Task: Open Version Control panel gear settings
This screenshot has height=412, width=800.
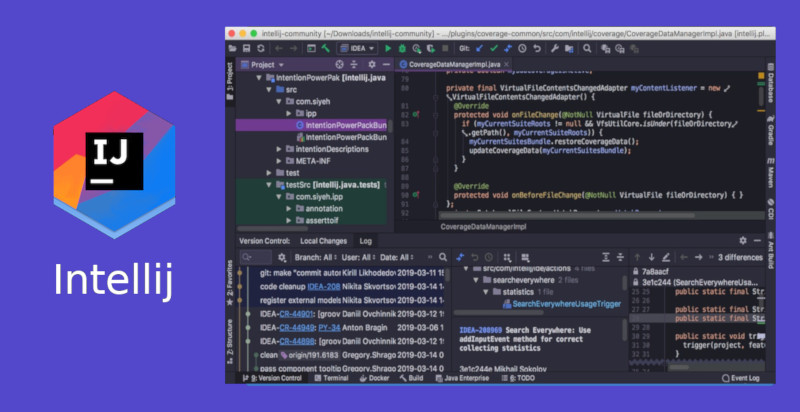Action: [742, 241]
